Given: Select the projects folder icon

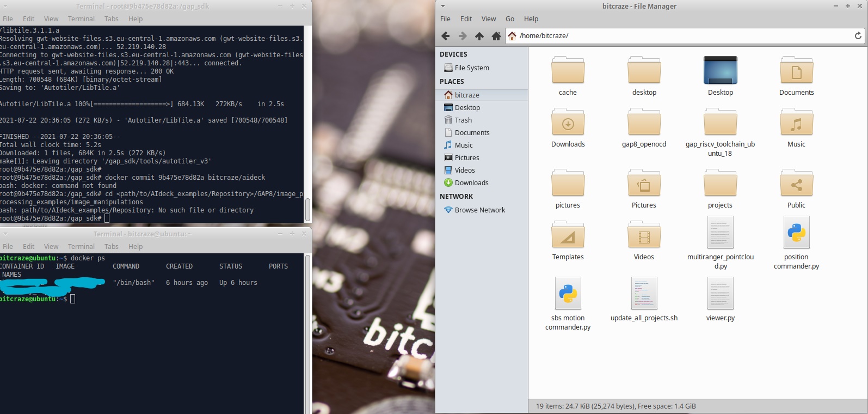Looking at the screenshot, I should [720, 183].
